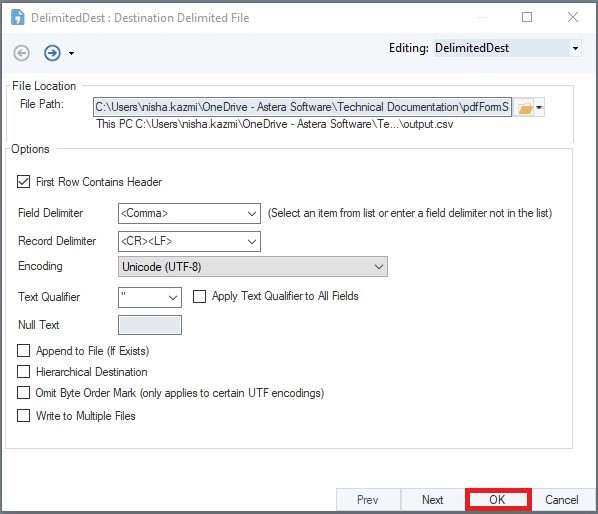Check Append to File (If Exists)

[x=24, y=350]
